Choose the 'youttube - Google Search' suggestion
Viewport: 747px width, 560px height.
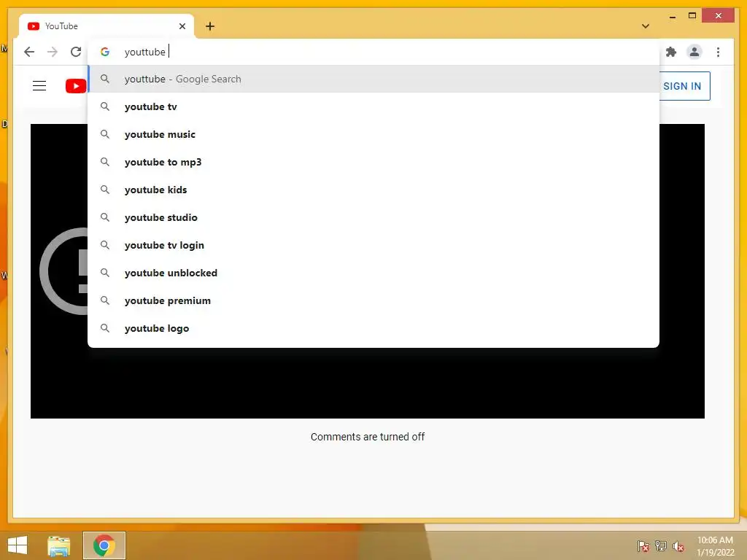373,79
